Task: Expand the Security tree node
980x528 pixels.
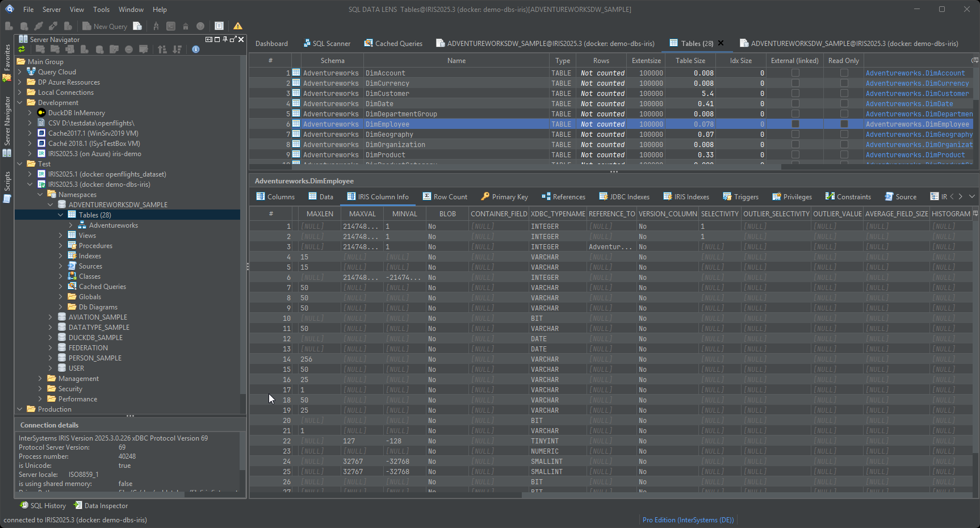Action: [40, 389]
